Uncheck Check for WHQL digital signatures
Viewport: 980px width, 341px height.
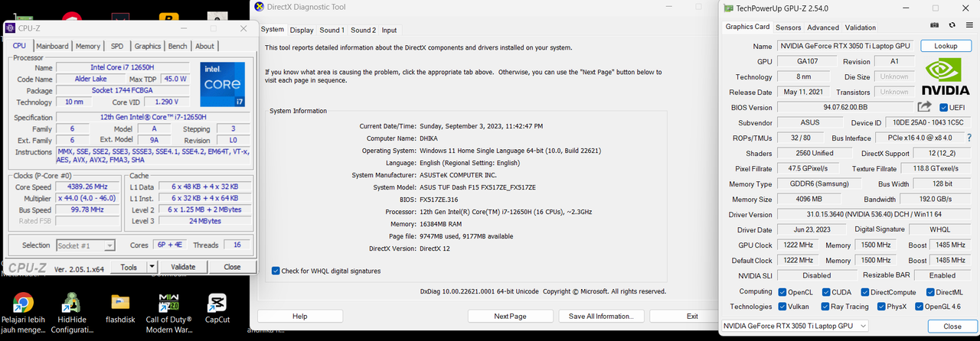point(276,271)
